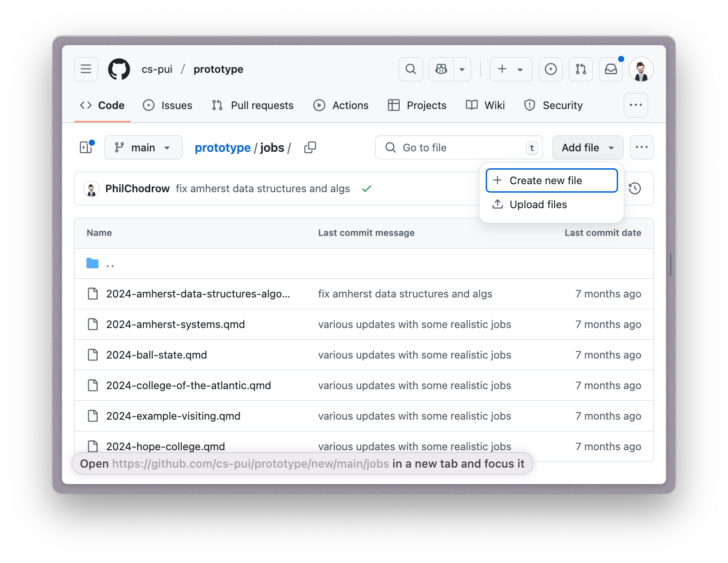Image resolution: width=728 pixels, height=563 pixels.
Task: Open the Wiki tab
Action: tap(485, 105)
